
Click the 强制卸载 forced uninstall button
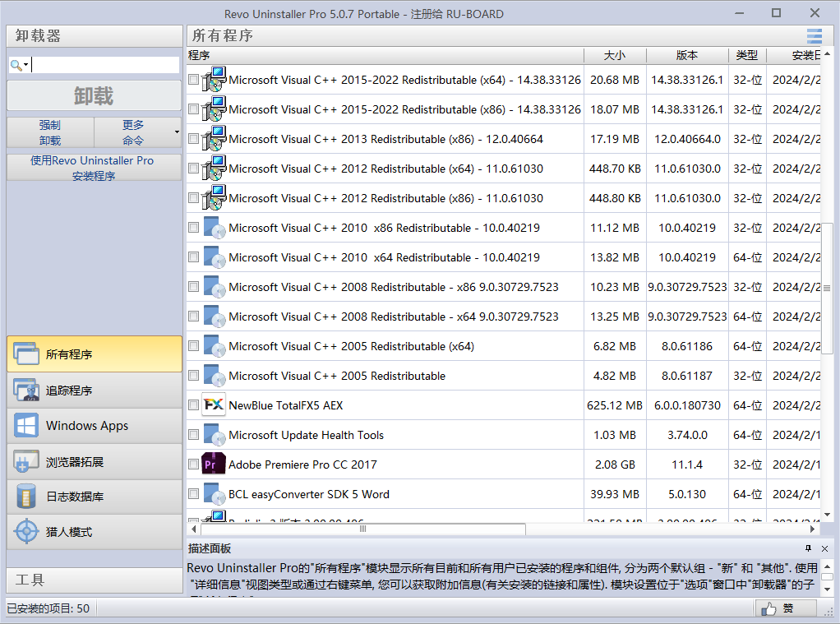point(50,132)
